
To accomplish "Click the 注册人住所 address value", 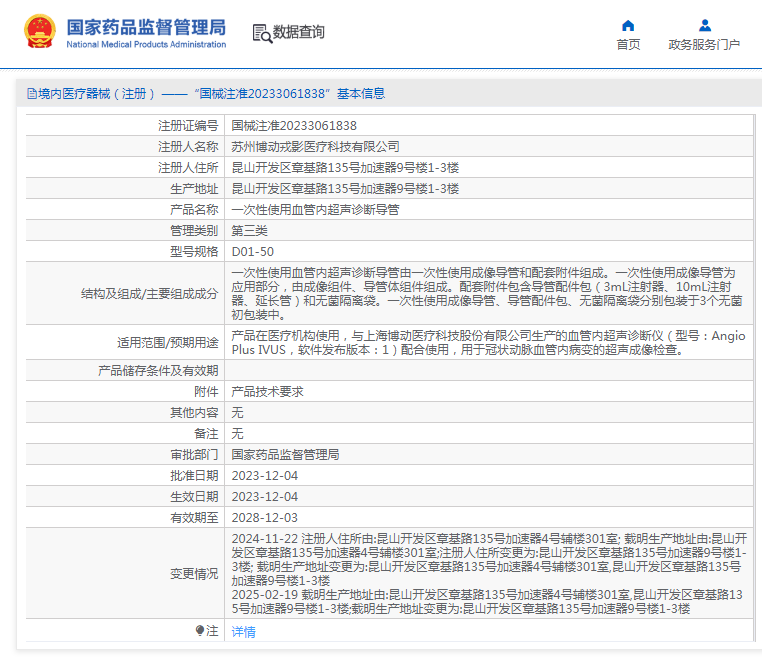I will (x=345, y=168).
